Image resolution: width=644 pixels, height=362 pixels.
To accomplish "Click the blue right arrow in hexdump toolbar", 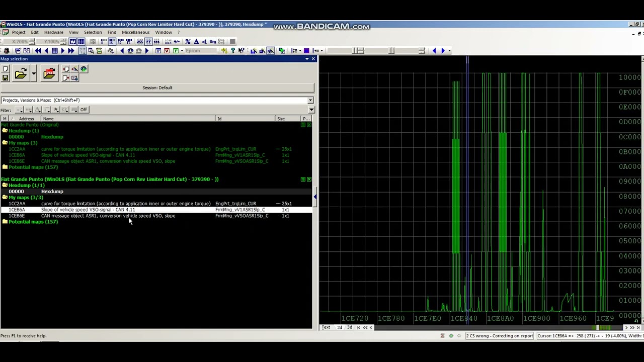I will [x=443, y=51].
